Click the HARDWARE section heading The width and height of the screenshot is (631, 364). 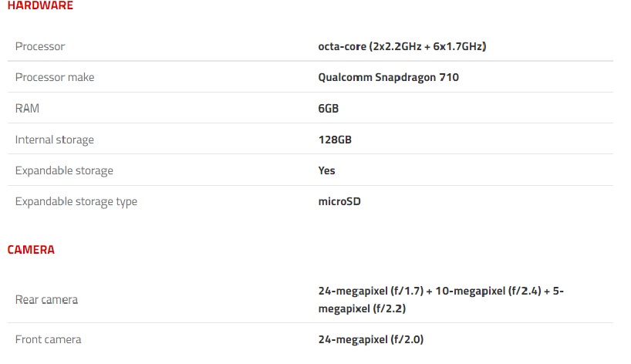(x=40, y=5)
